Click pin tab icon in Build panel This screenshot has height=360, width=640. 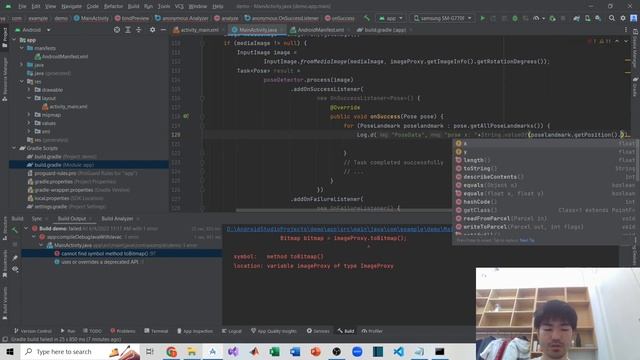tap(15, 258)
